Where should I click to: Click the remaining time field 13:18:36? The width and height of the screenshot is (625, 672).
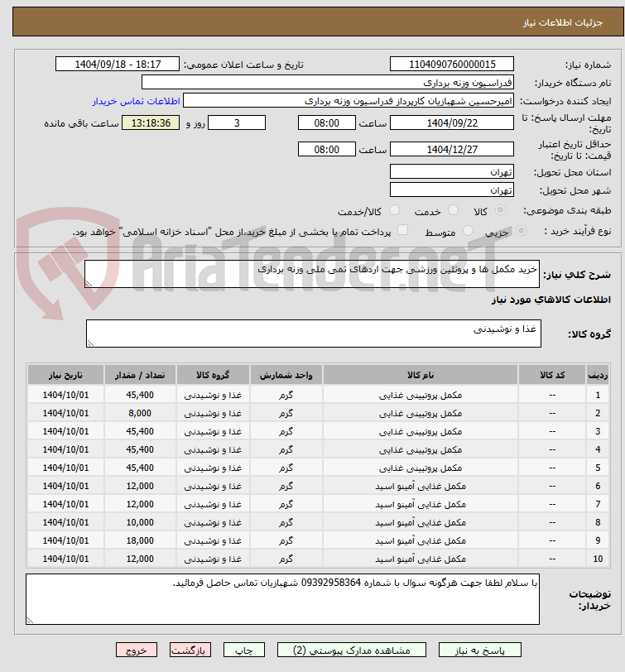(x=151, y=123)
